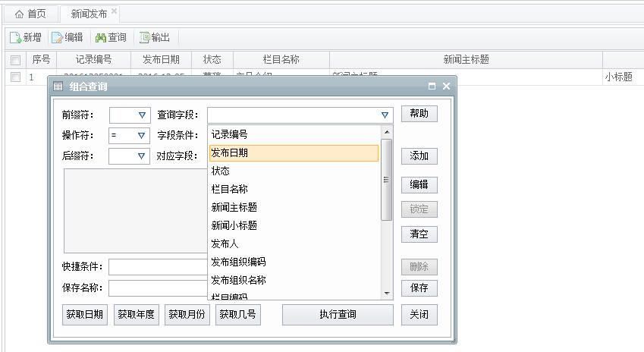Click the 新增 (add) toolbar icon

[15, 37]
